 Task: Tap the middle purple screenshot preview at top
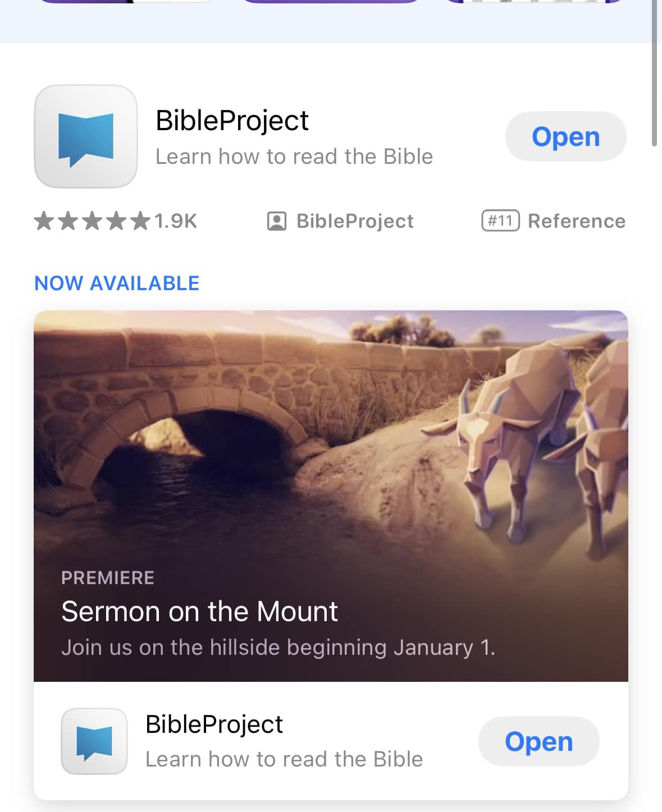(x=331, y=2)
